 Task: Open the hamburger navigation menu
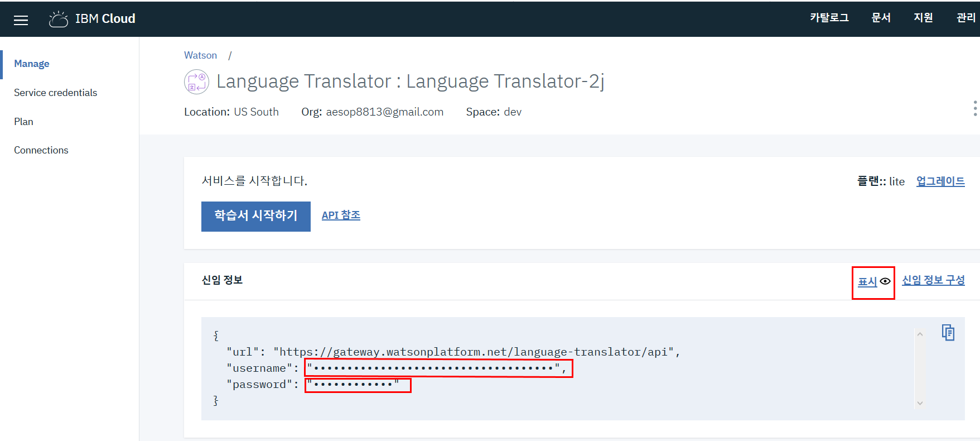click(21, 20)
